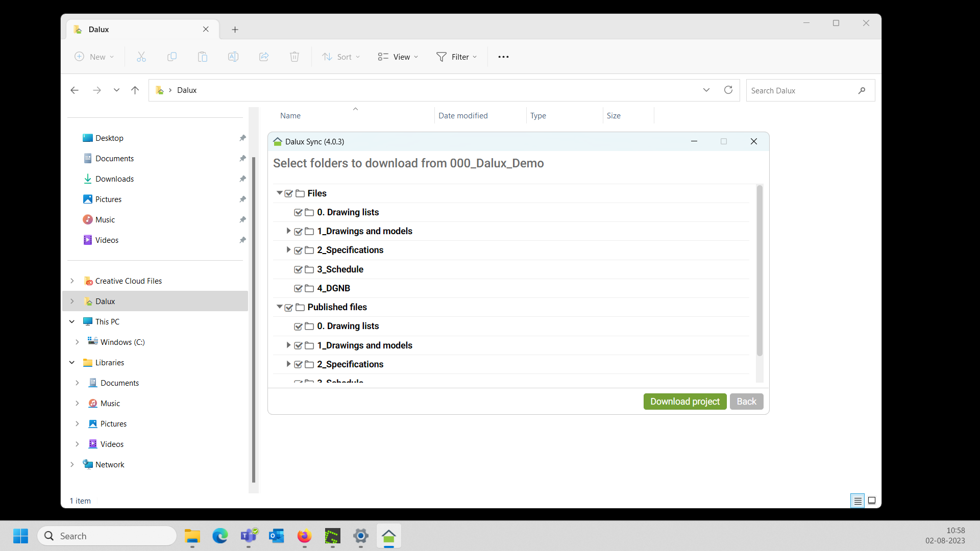
Task: Collapse the Files root folder
Action: click(279, 193)
